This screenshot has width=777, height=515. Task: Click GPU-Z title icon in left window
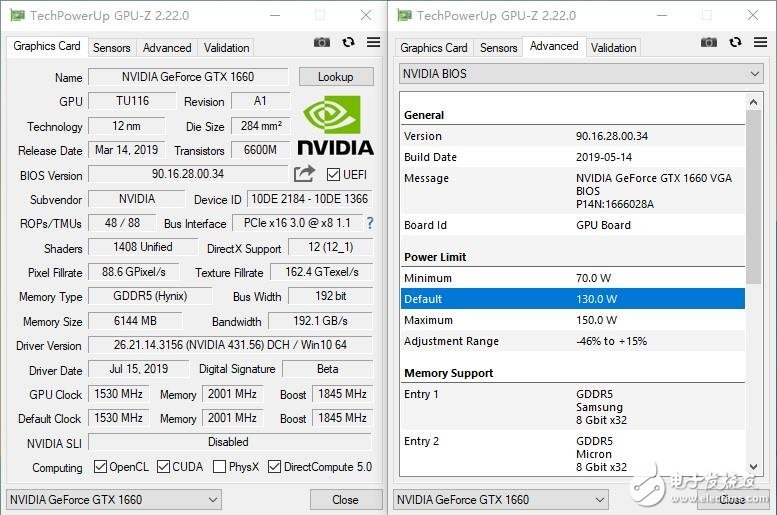pyautogui.click(x=17, y=15)
